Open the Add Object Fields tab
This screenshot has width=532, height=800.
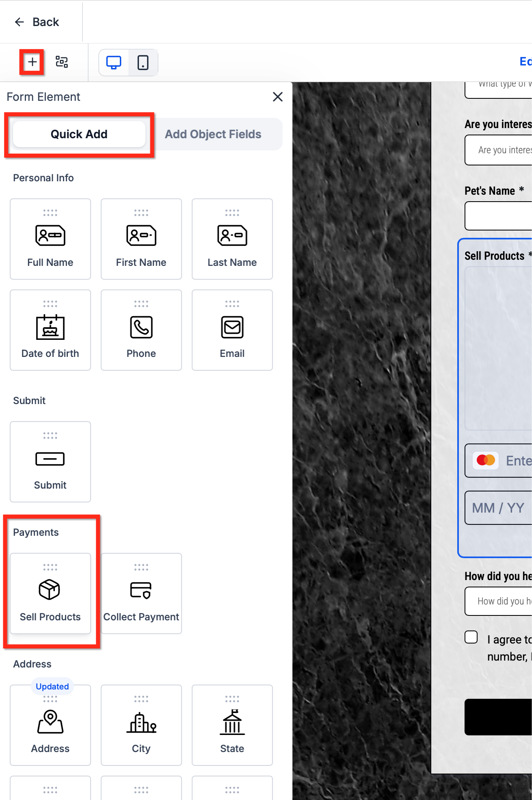213,134
